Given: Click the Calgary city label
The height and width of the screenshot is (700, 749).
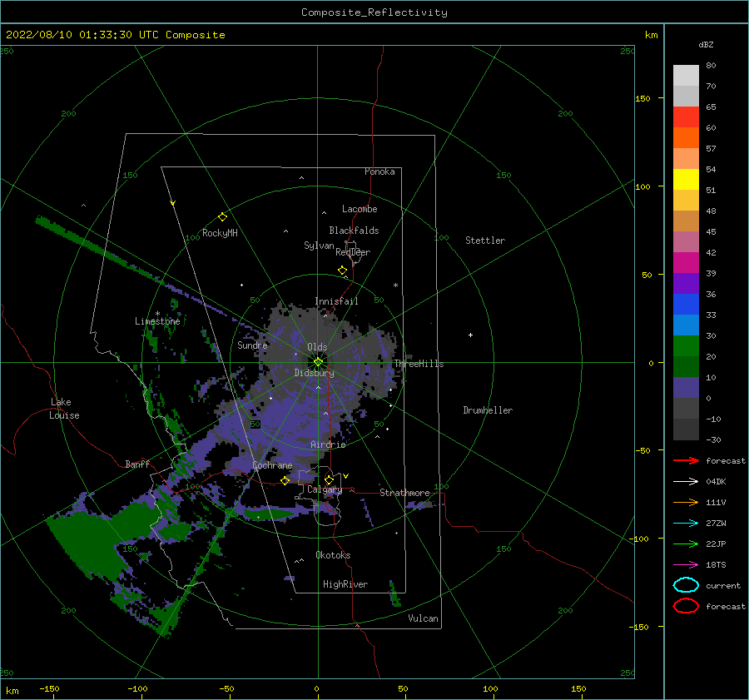Looking at the screenshot, I should (x=325, y=489).
